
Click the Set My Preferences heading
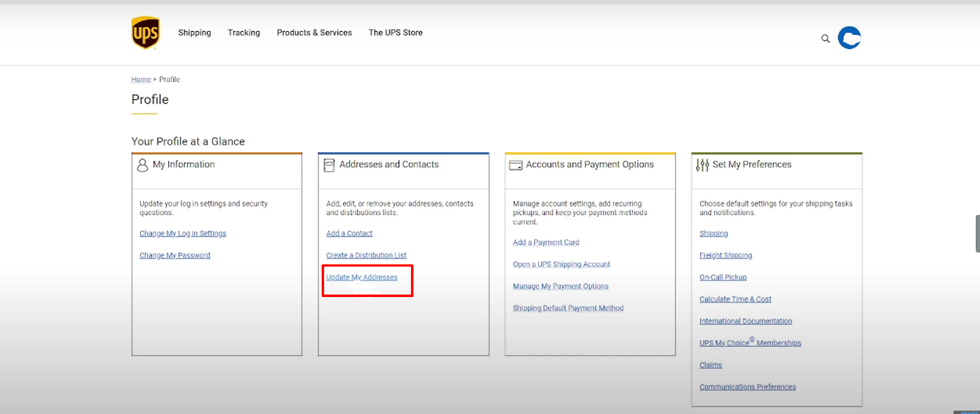point(752,165)
